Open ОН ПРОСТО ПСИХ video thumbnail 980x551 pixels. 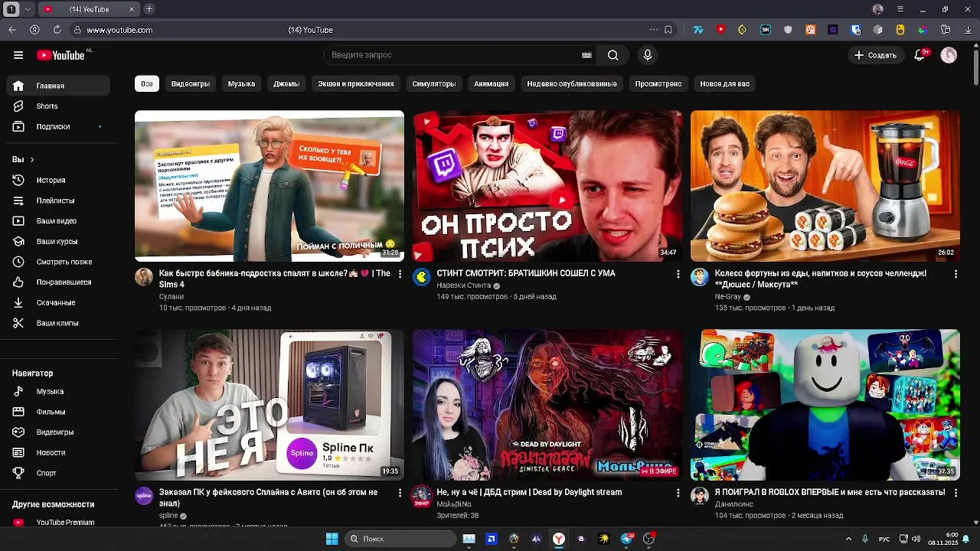click(547, 186)
